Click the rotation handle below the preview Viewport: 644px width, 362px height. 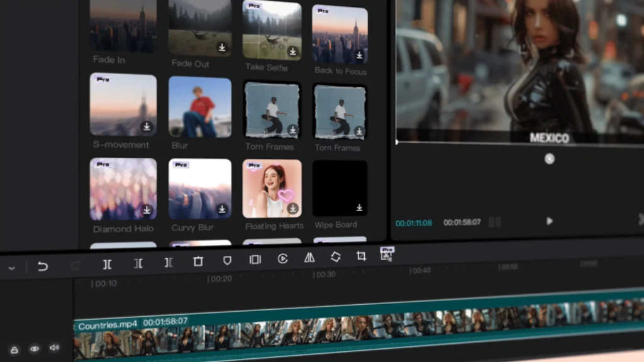(550, 159)
